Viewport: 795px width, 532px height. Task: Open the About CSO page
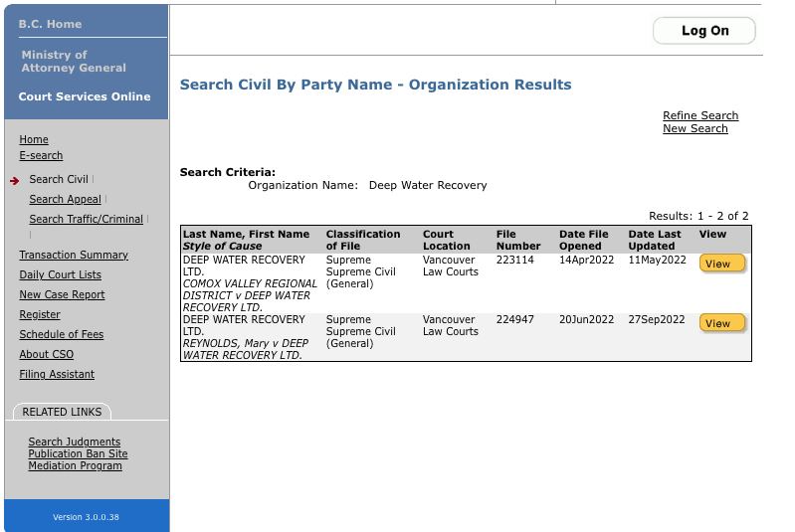(46, 354)
